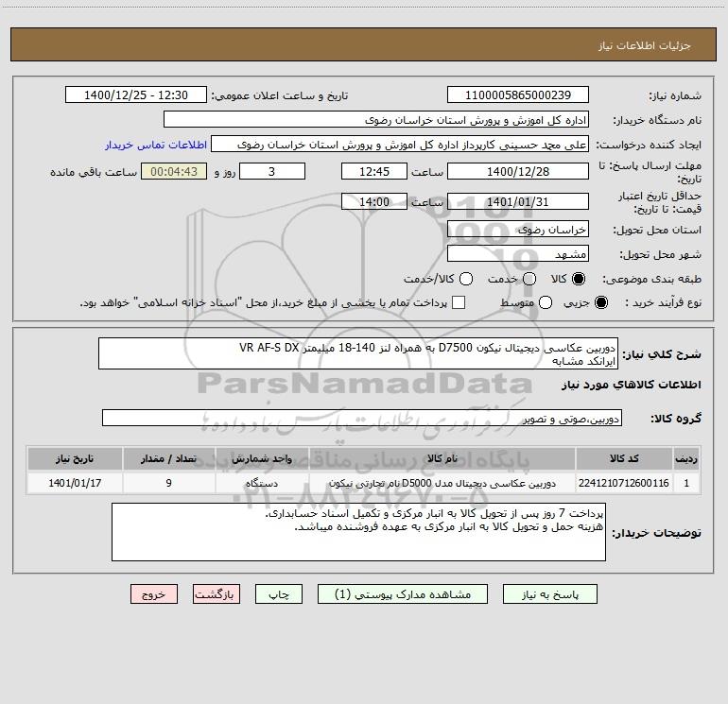This screenshot has width=728, height=704.
Task: Click the announcement date field 1400/12/25 - 12:30
Action: tap(136, 94)
